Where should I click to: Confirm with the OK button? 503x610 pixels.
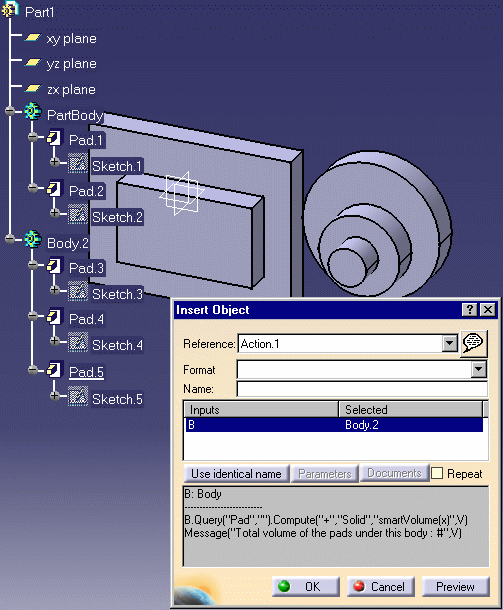[x=305, y=586]
